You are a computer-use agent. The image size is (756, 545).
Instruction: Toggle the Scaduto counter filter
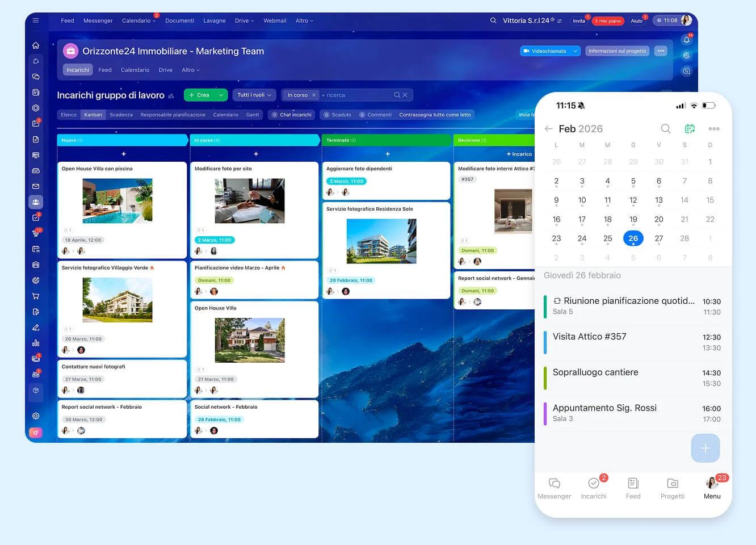pos(337,115)
